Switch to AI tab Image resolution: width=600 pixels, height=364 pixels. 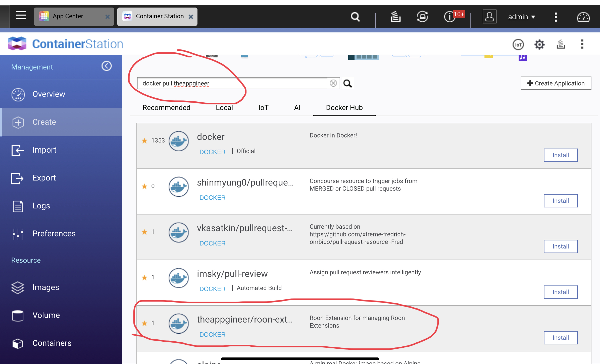point(297,107)
